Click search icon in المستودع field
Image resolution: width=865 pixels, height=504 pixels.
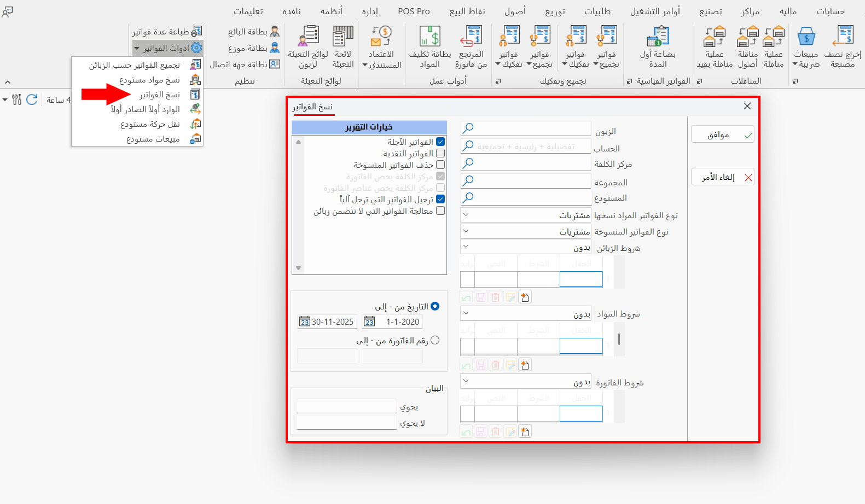(x=468, y=197)
